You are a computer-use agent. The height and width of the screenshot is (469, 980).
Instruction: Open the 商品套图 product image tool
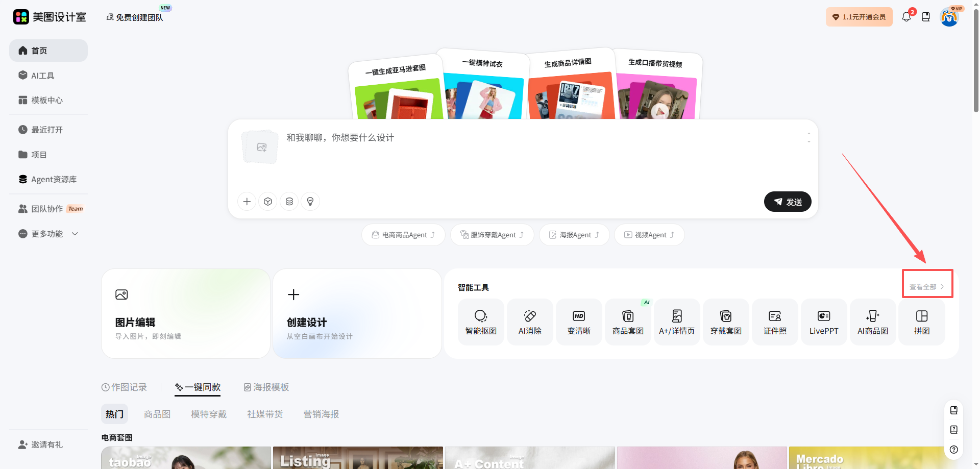(x=627, y=322)
